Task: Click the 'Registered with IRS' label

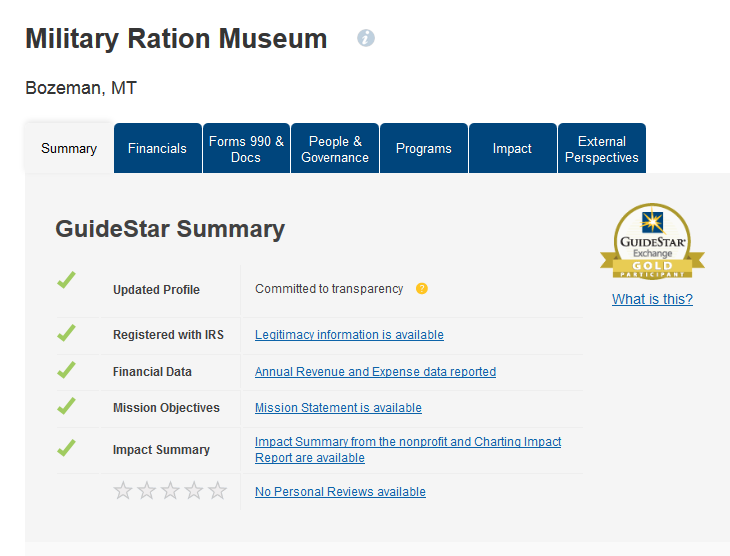Action: coord(169,335)
